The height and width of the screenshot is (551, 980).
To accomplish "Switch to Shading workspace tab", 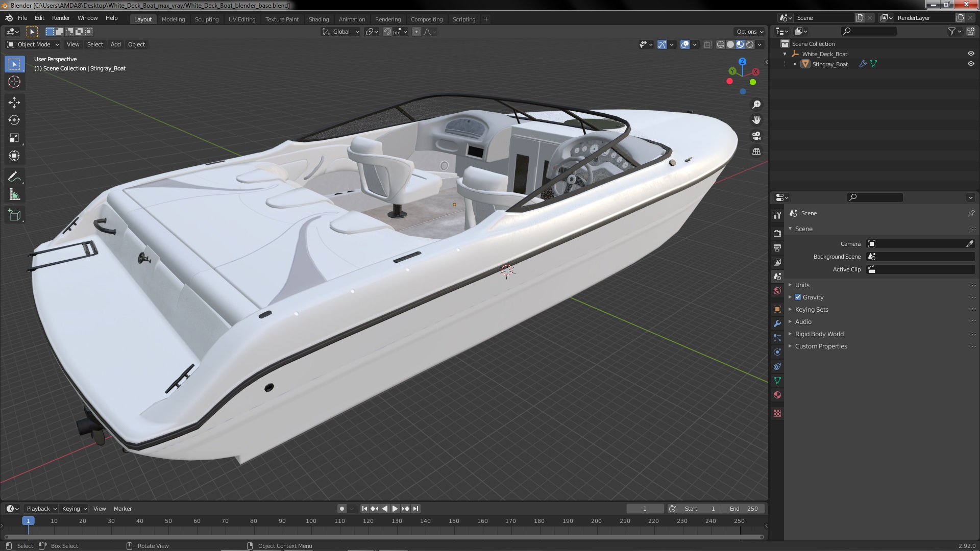I will pos(318,19).
